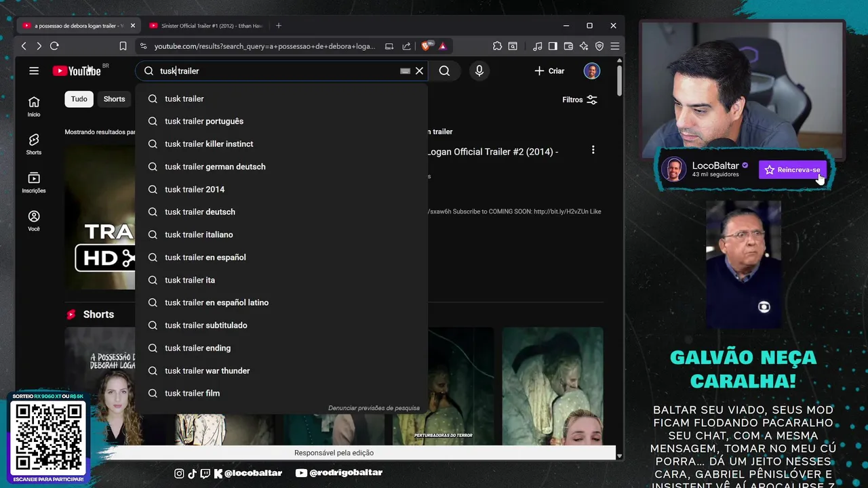This screenshot has height=488, width=868.
Task: Switch to the Sinister Official Trailer tab
Action: coord(205,26)
